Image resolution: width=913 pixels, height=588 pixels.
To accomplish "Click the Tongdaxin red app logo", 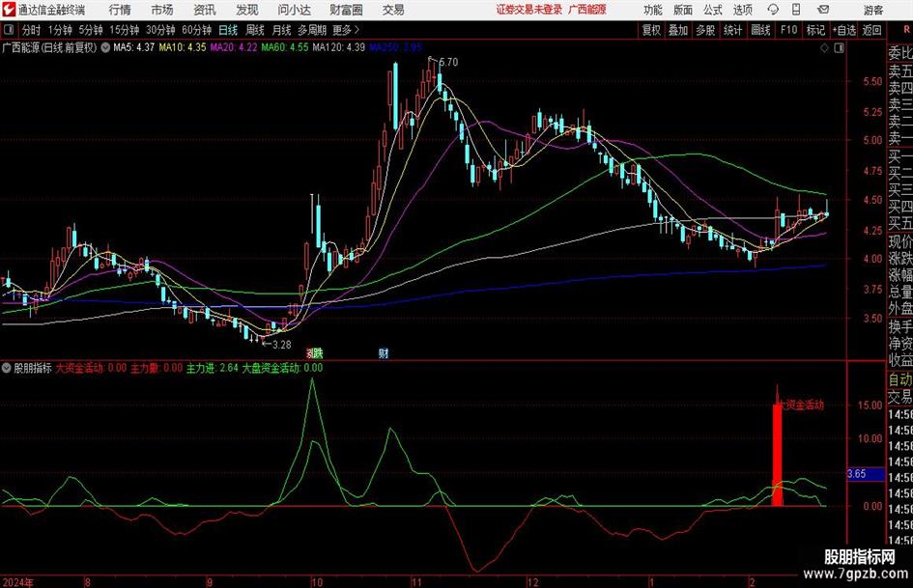I will click(9, 10).
